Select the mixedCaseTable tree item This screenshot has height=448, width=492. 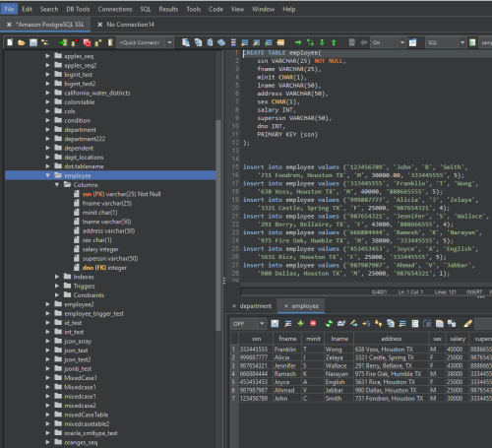point(87,415)
